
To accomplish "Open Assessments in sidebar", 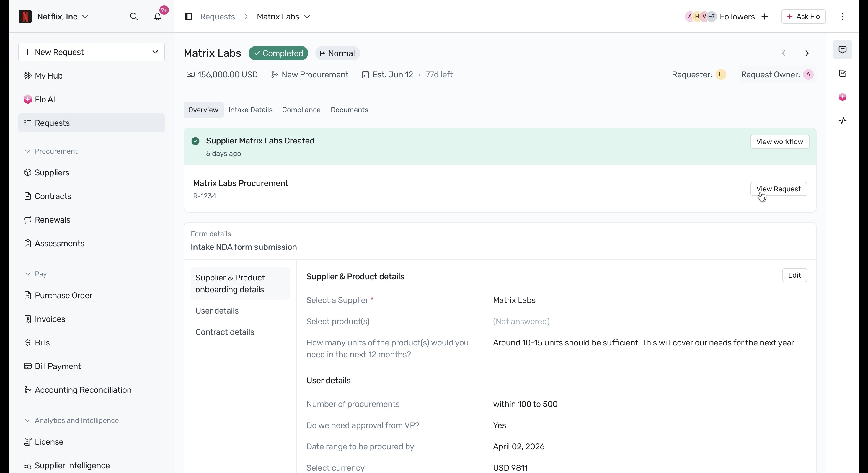I will pos(91,243).
